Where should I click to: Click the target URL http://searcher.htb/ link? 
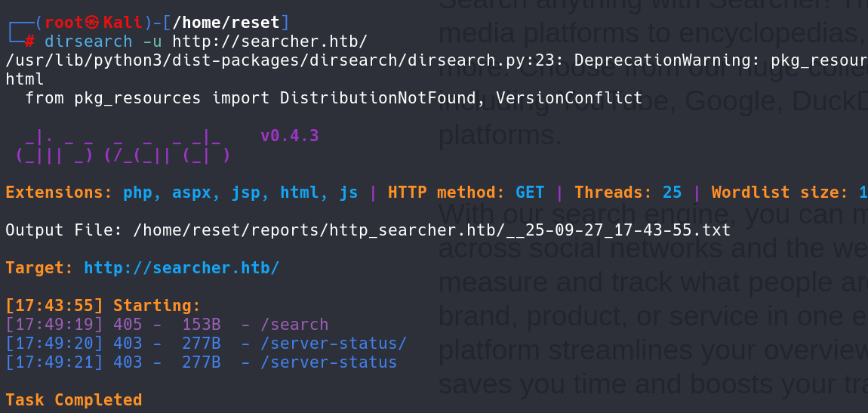182,268
